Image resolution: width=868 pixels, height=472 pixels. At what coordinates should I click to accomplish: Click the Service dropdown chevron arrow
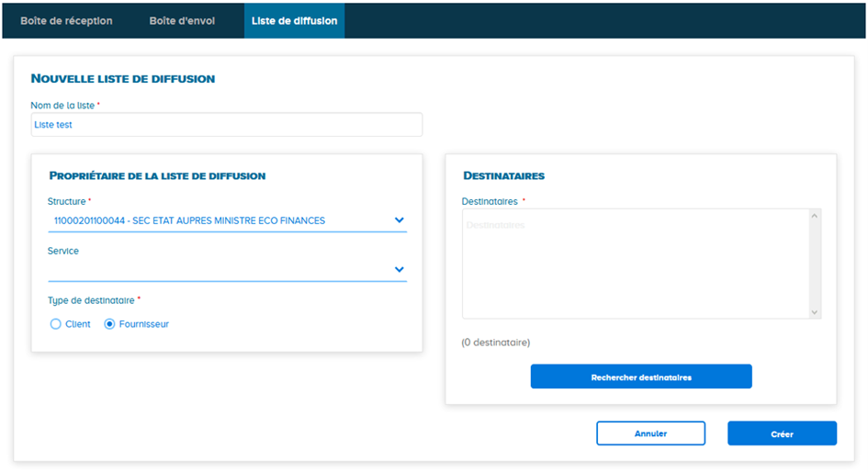[399, 269]
